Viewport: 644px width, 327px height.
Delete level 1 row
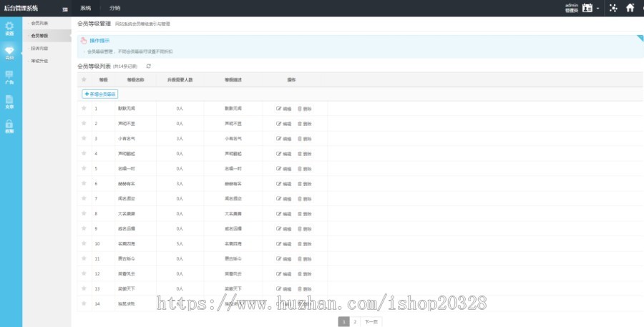coord(305,109)
